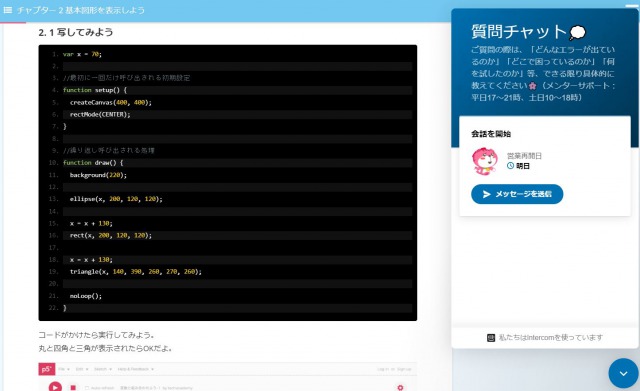Click the comment on code line 9
The height and width of the screenshot is (391, 640).
coord(109,150)
